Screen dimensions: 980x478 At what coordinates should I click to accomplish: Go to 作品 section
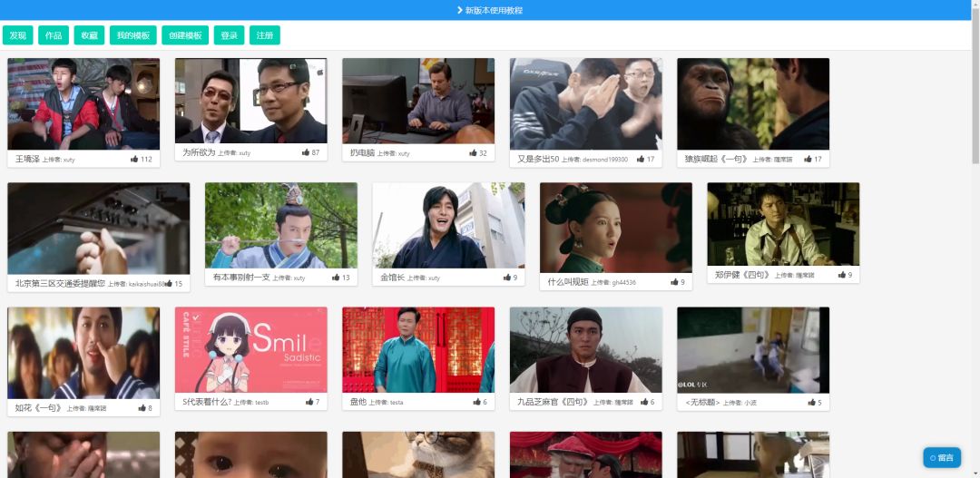(54, 35)
